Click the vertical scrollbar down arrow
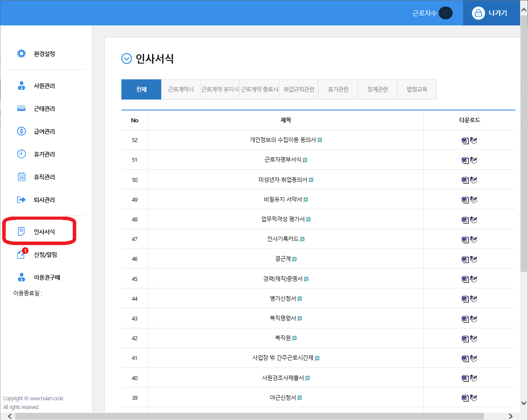 pyautogui.click(x=524, y=403)
